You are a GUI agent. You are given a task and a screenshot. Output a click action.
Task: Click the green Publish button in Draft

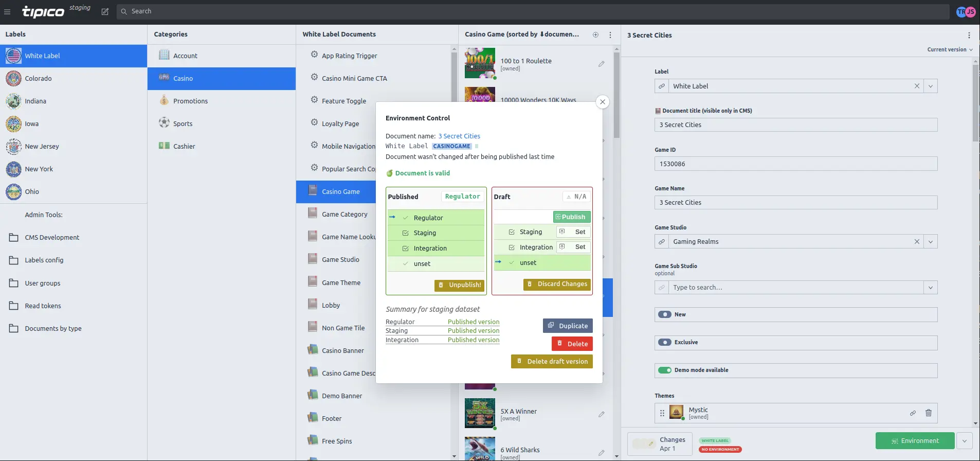(x=572, y=217)
